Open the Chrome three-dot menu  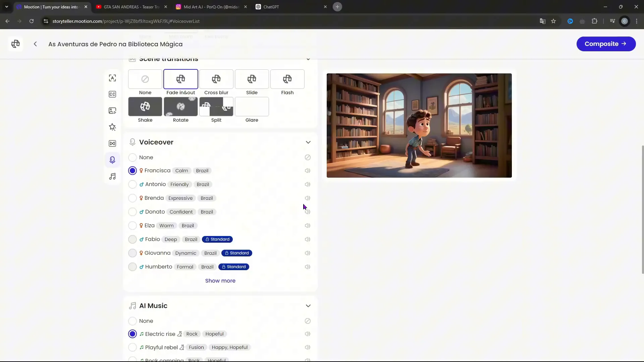[637, 21]
